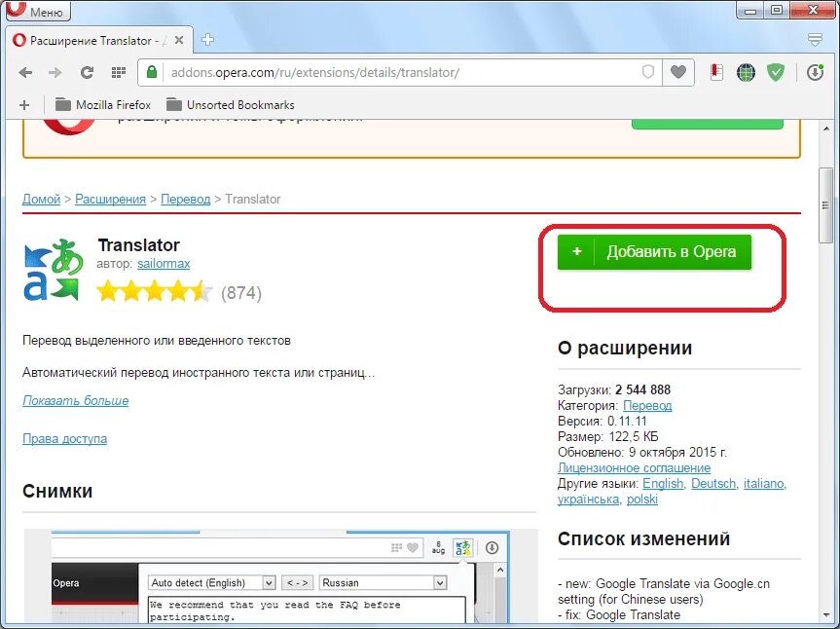Go back with the back arrow
840x629 pixels.
tap(25, 72)
